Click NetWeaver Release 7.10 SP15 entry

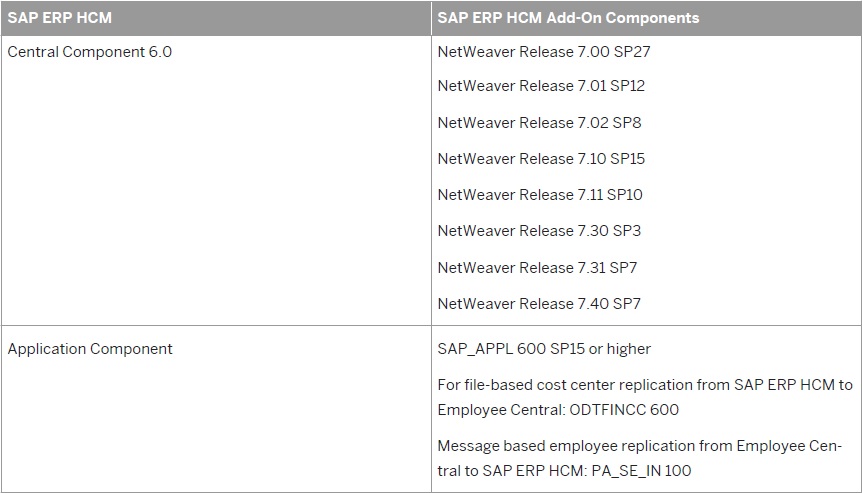pos(541,158)
